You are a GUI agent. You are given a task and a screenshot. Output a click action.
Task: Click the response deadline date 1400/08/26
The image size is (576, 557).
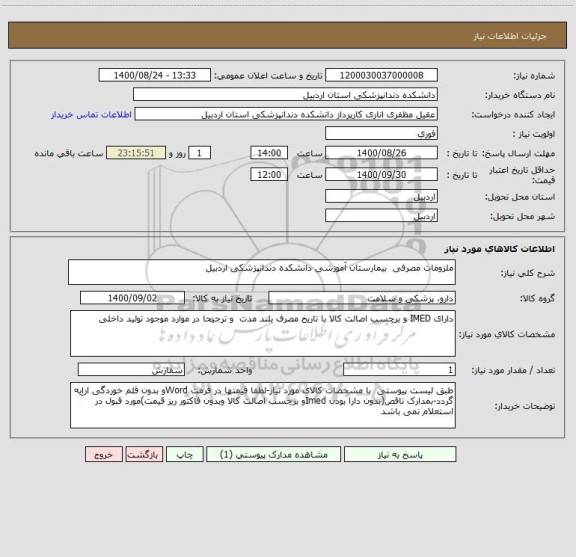point(381,153)
